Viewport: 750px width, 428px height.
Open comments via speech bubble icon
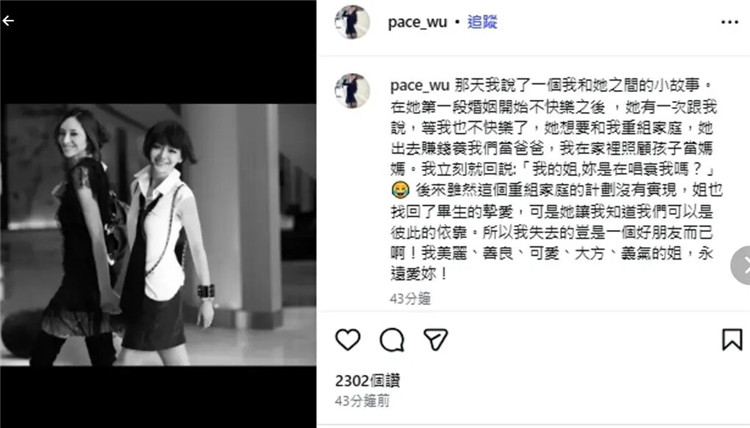click(392, 340)
